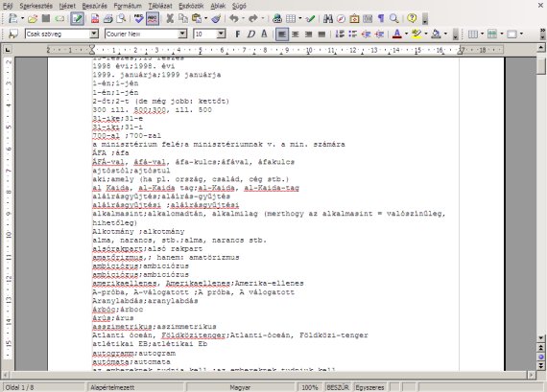
Task: Align paragraph left
Action: tap(282, 35)
